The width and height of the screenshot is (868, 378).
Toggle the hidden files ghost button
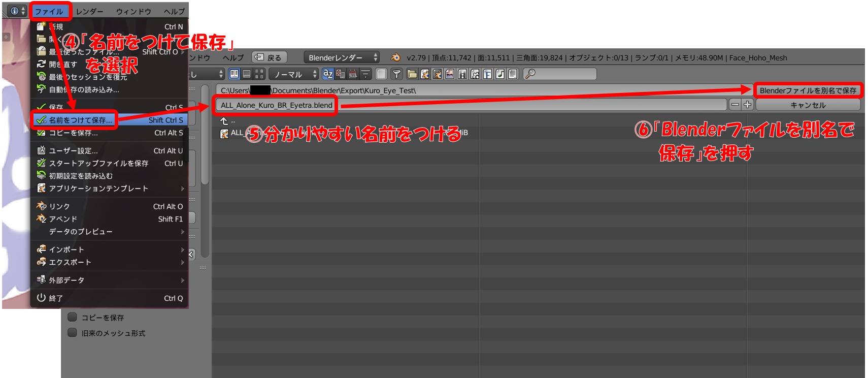tap(381, 74)
